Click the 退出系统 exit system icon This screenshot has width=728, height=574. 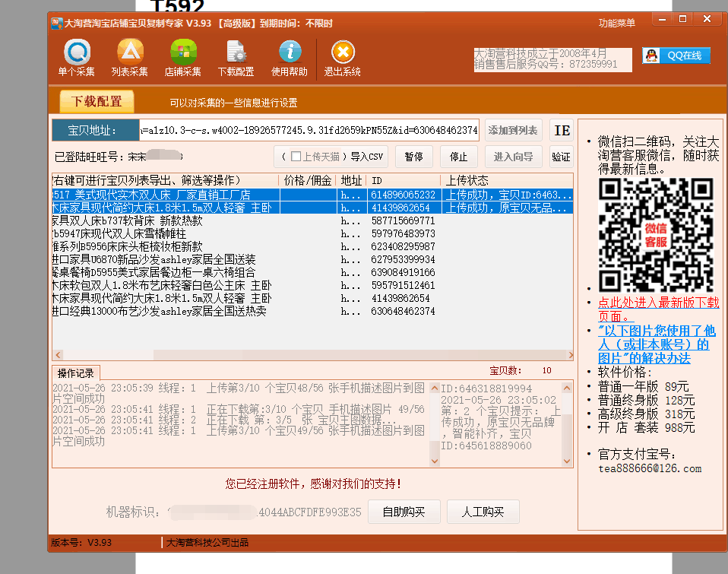pos(343,58)
